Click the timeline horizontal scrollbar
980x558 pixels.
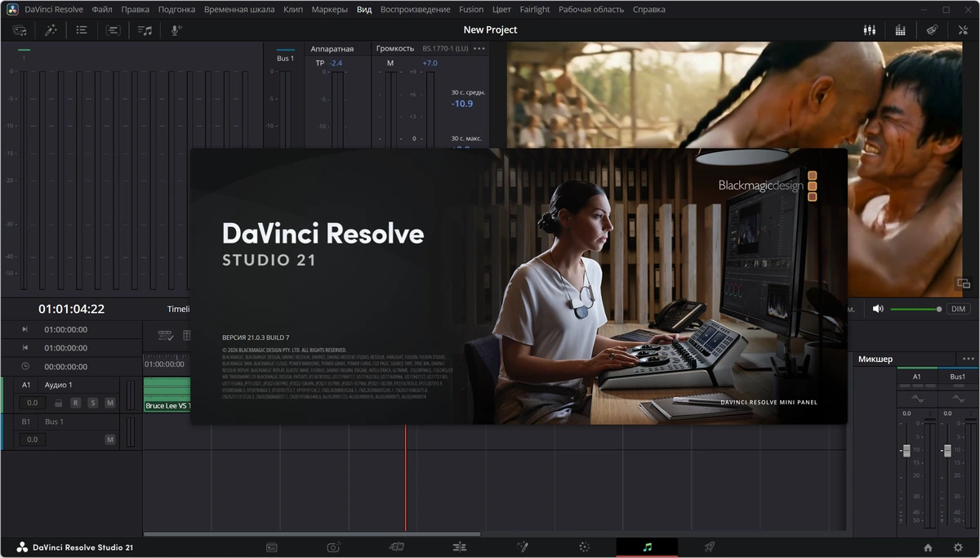pyautogui.click(x=312, y=534)
